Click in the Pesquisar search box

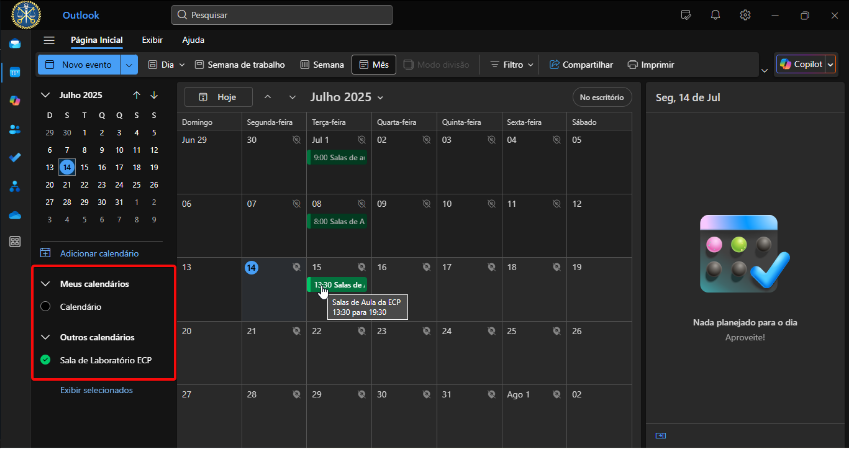point(282,15)
